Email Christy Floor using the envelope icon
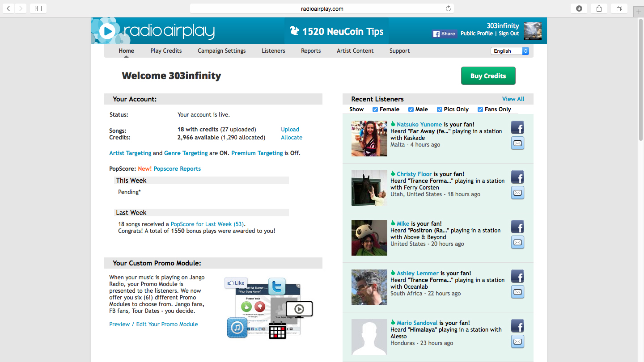 [517, 193]
